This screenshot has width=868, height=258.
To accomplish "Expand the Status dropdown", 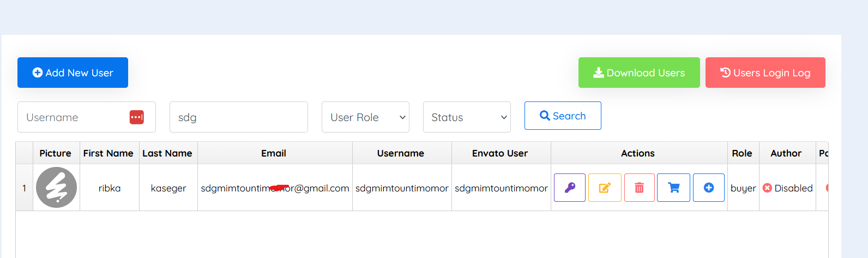I will (467, 117).
